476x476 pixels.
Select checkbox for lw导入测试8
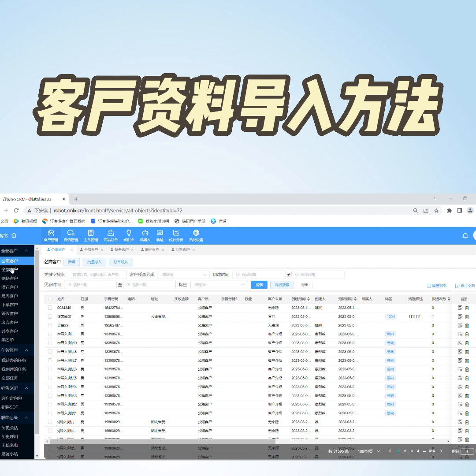(50, 352)
